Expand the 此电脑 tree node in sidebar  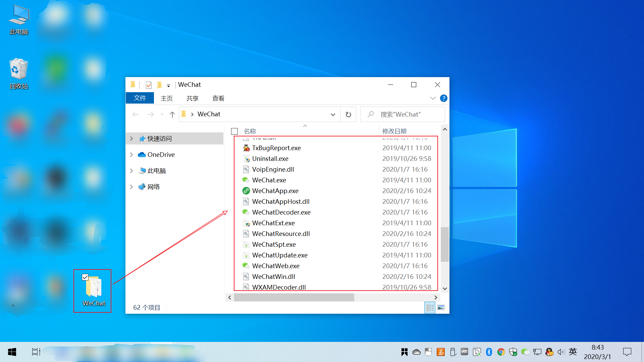[131, 171]
